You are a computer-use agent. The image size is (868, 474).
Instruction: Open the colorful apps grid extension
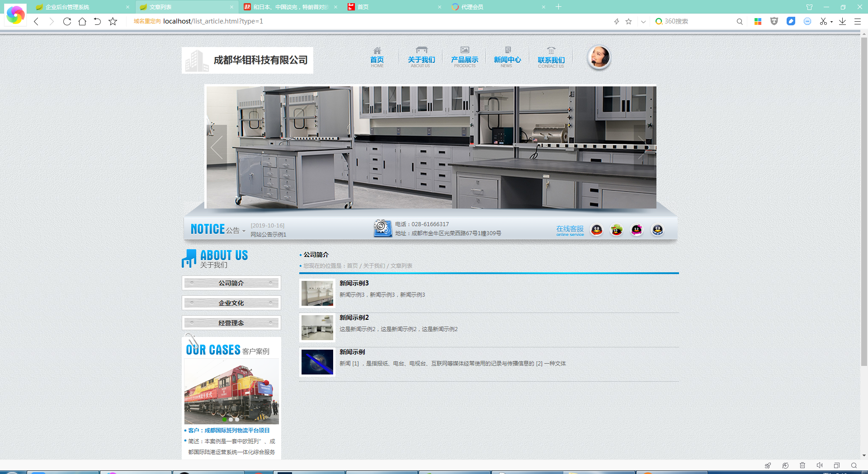coord(758,21)
